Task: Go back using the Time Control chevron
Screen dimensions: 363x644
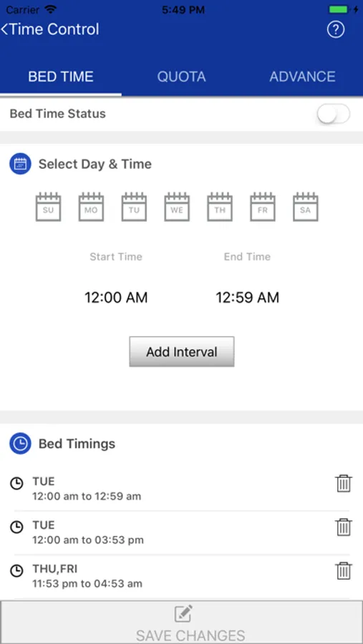Action: (5, 29)
